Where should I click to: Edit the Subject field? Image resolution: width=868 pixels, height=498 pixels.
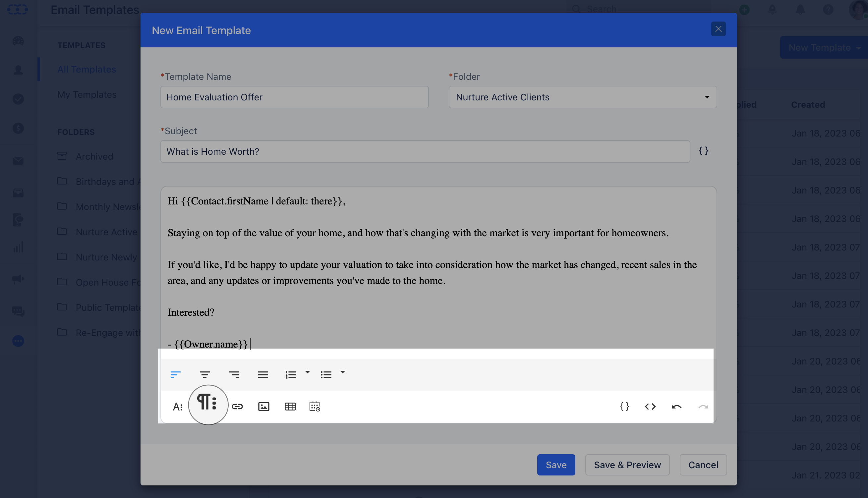pos(425,151)
